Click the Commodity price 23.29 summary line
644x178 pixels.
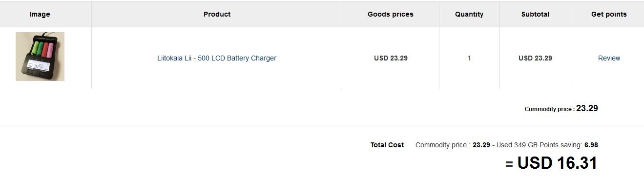pyautogui.click(x=561, y=109)
